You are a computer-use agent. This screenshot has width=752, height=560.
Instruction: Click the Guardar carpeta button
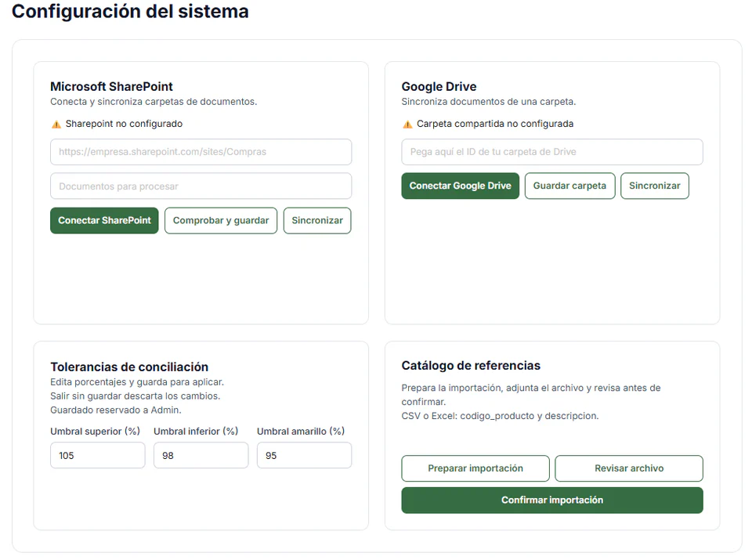[569, 186]
